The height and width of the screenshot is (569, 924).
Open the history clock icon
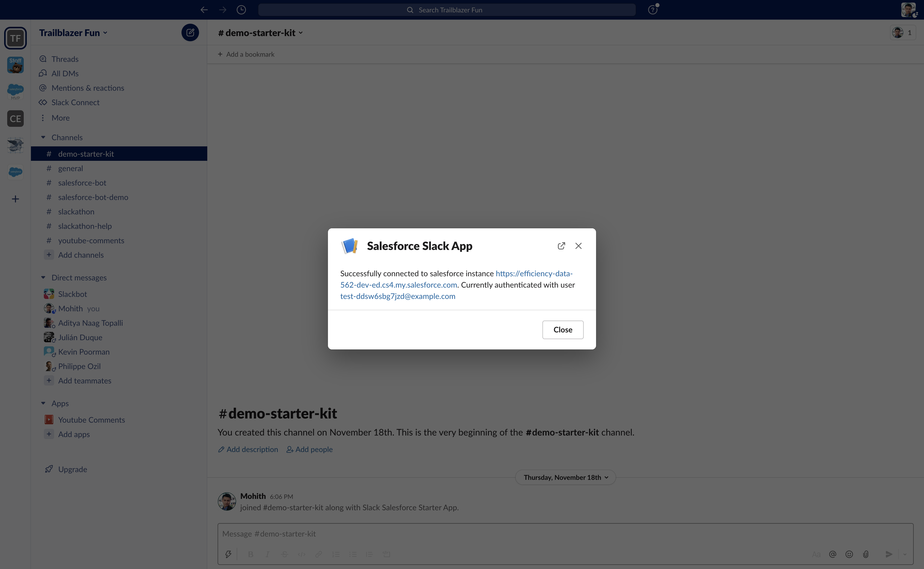point(241,10)
